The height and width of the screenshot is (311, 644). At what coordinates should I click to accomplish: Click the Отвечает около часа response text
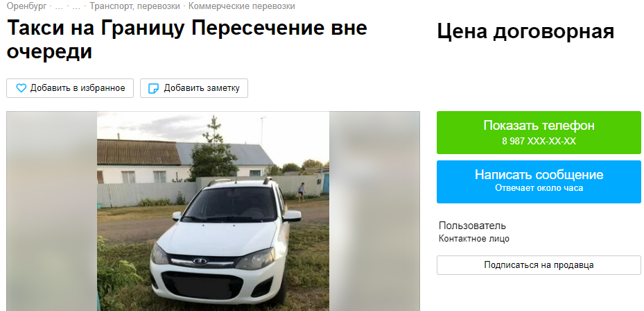tap(539, 188)
